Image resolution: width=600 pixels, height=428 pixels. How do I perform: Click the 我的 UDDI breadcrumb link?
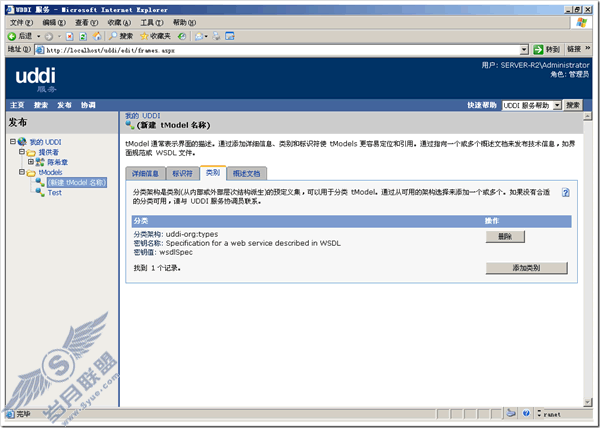(x=143, y=116)
